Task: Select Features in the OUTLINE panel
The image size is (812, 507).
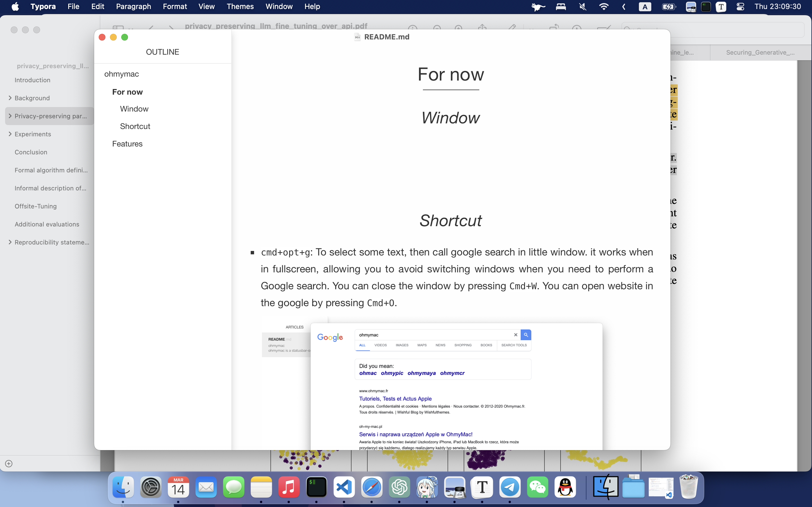Action: tap(127, 144)
